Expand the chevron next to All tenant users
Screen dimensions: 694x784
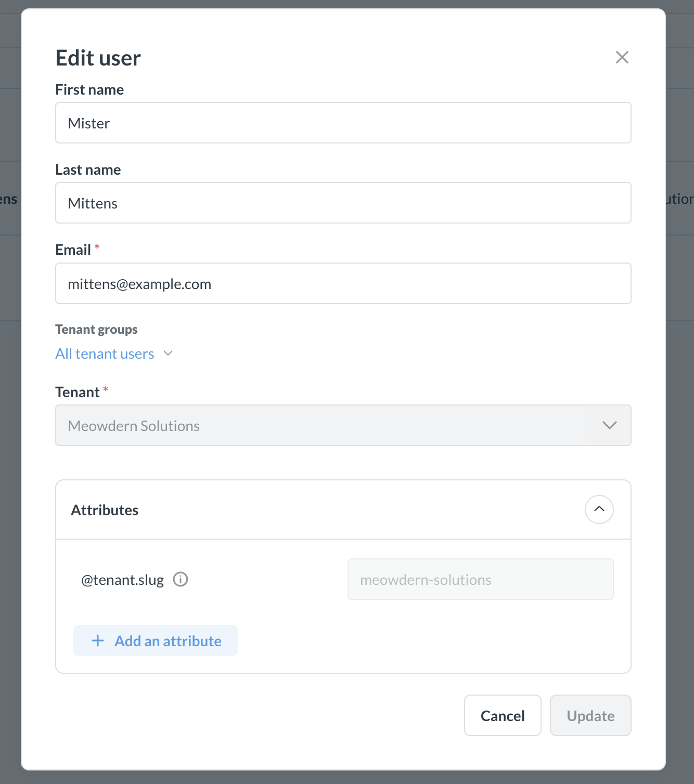[168, 354]
